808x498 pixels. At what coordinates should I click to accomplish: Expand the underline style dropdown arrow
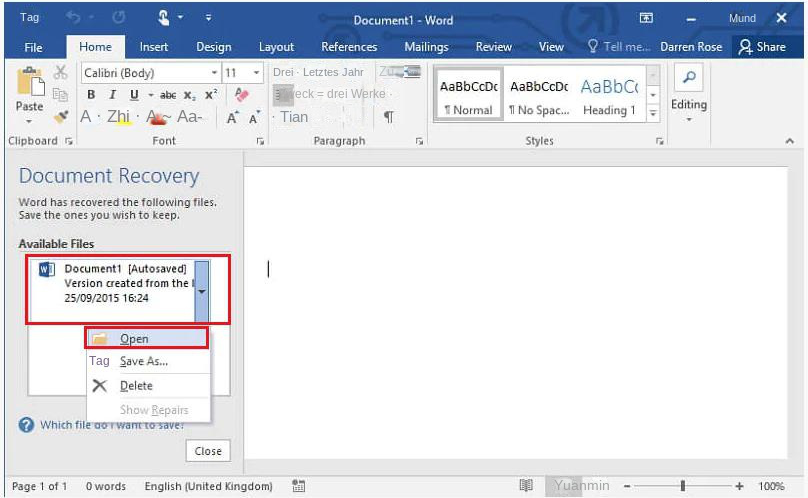pyautogui.click(x=150, y=95)
